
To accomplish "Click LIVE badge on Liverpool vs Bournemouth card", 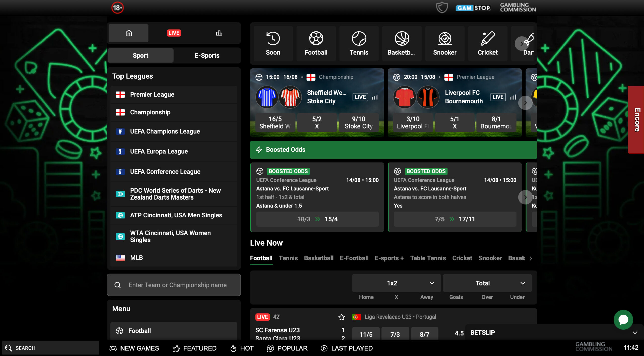I will pyautogui.click(x=498, y=97).
